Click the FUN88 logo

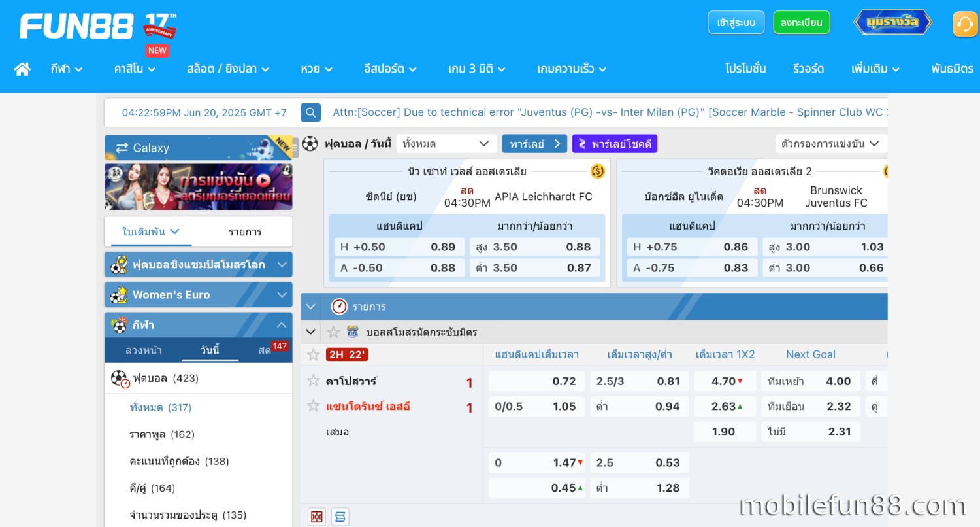point(76,26)
